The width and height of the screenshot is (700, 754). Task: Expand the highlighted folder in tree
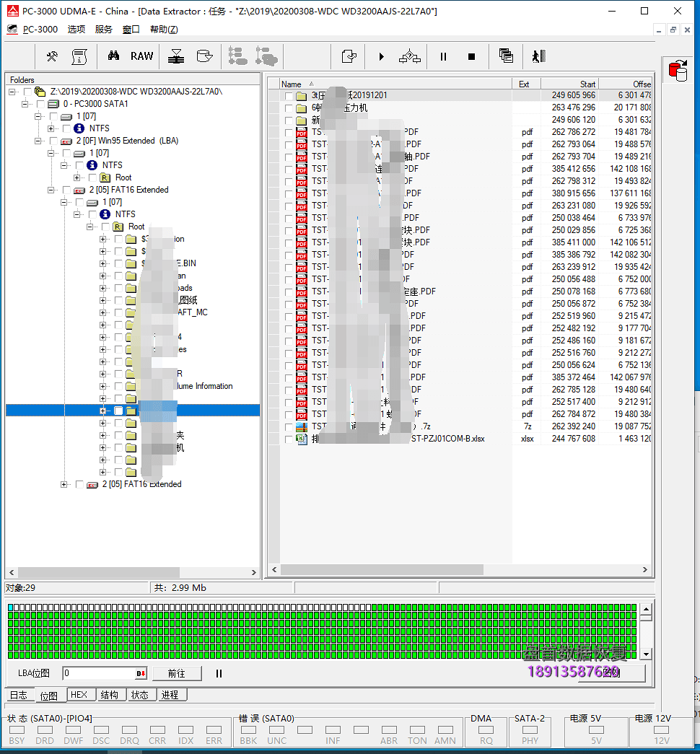click(103, 411)
